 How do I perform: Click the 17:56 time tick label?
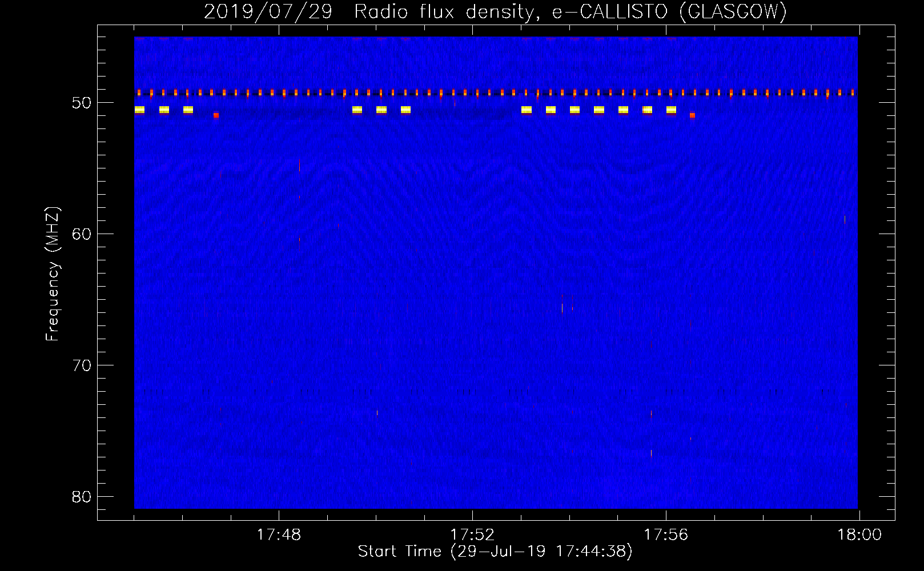click(x=666, y=535)
